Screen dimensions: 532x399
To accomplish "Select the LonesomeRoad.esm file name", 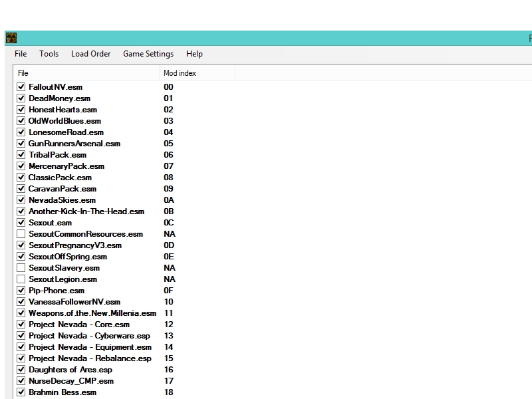I will [x=66, y=132].
